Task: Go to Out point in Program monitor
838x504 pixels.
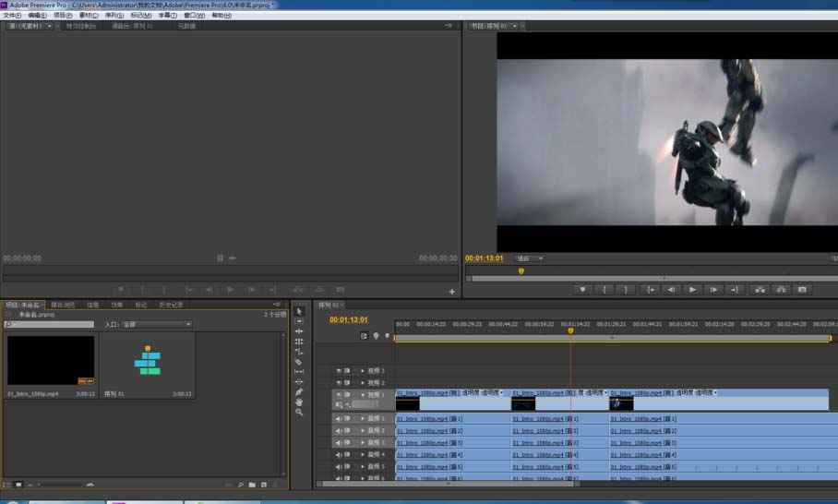Action: click(x=735, y=290)
